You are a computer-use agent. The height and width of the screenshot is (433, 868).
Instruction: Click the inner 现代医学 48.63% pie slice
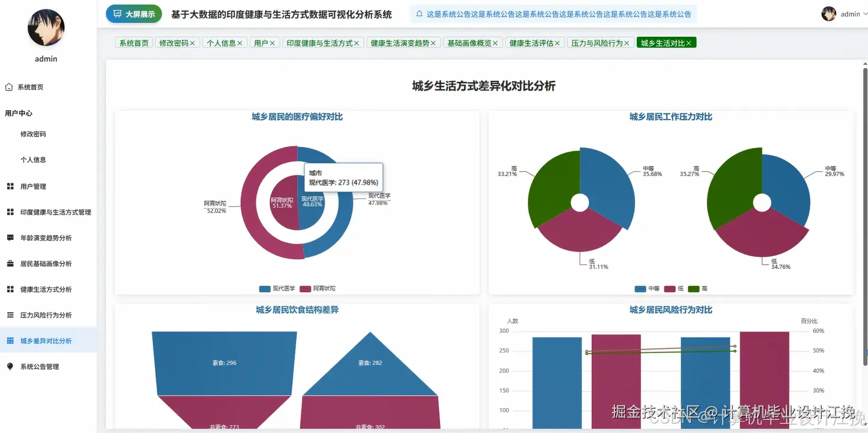pos(311,203)
